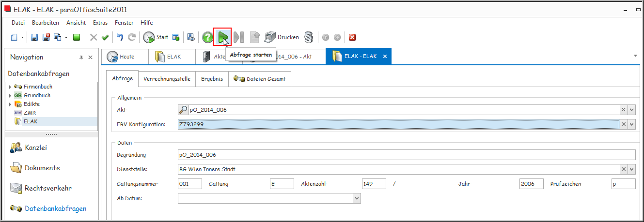The image size is (644, 222).
Task: Click the green checkmark confirm icon
Action: click(105, 37)
